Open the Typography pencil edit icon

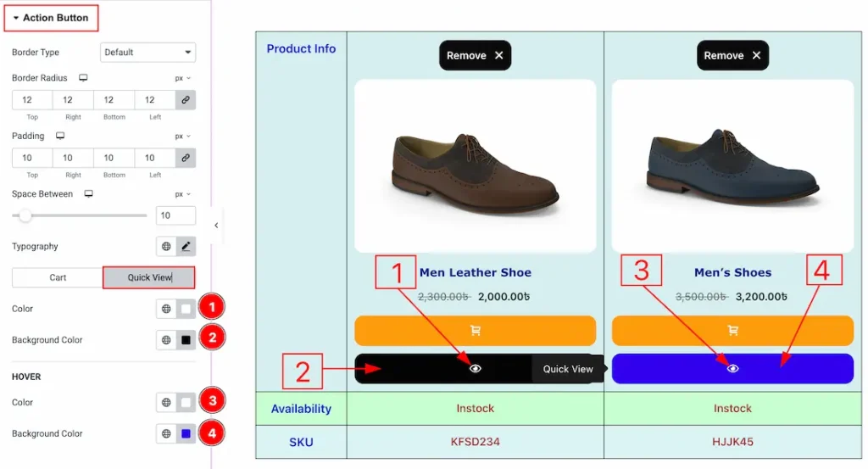click(x=186, y=247)
